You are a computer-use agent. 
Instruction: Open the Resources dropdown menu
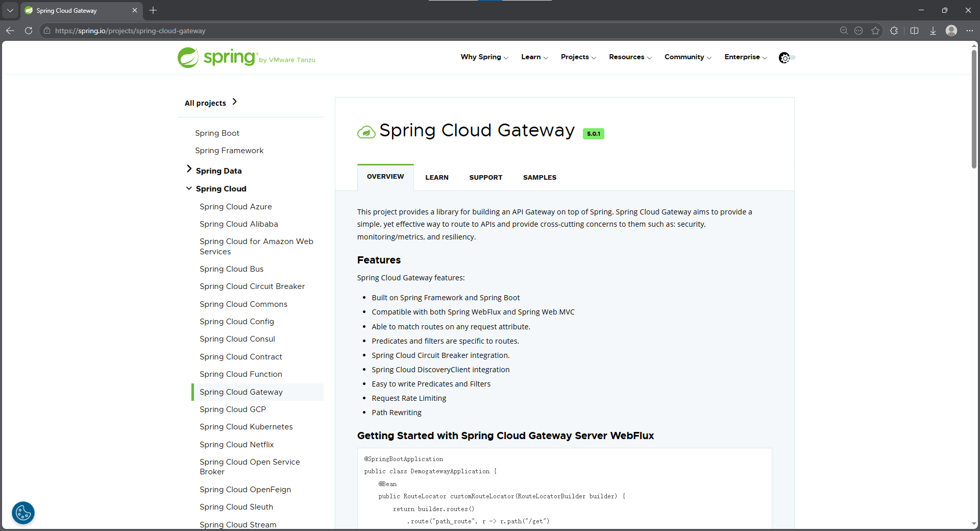tap(630, 57)
